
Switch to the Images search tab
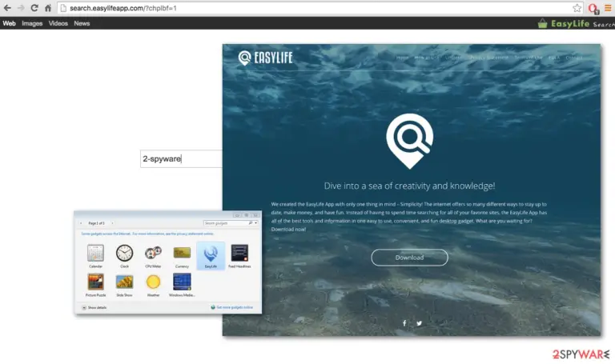(32, 23)
